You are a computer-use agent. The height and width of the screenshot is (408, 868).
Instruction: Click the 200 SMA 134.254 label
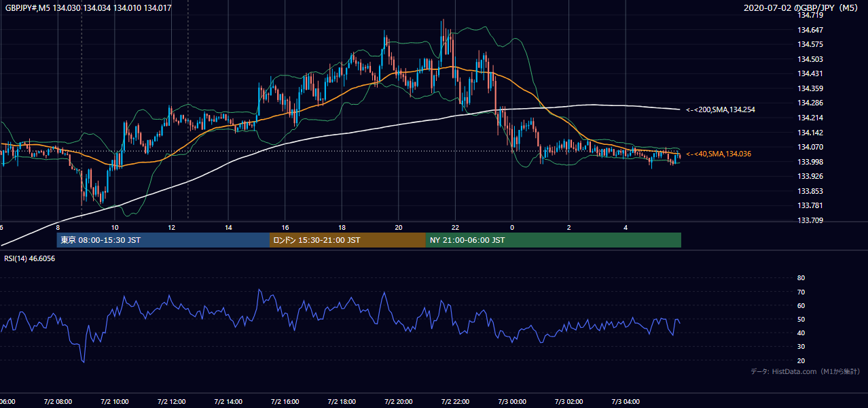(x=720, y=109)
